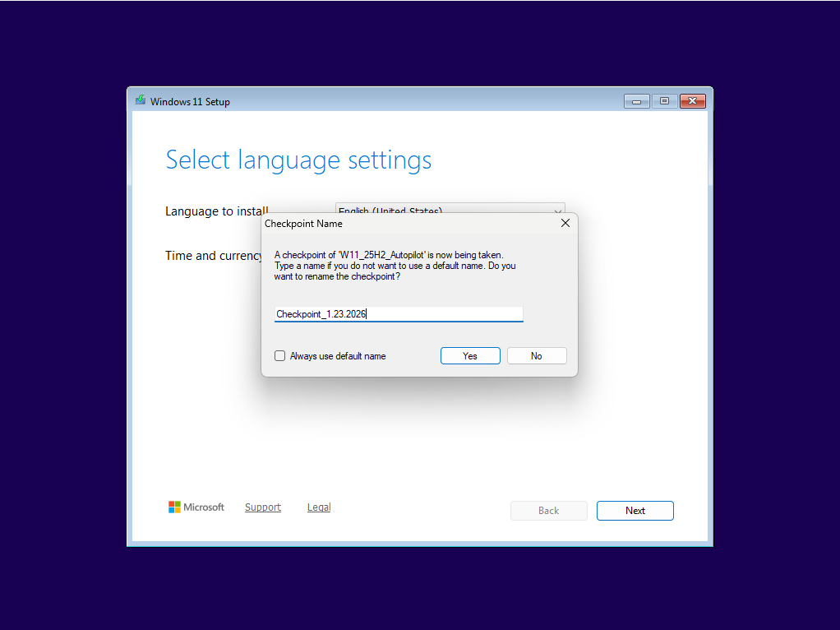The image size is (840, 630).
Task: Open the Legal link
Action: [319, 507]
